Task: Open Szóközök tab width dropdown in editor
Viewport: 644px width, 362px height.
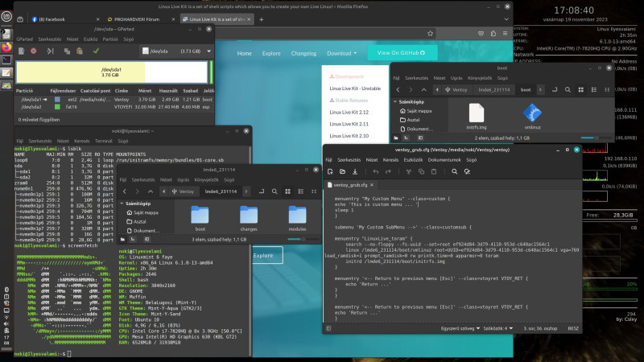Action: click(497, 328)
